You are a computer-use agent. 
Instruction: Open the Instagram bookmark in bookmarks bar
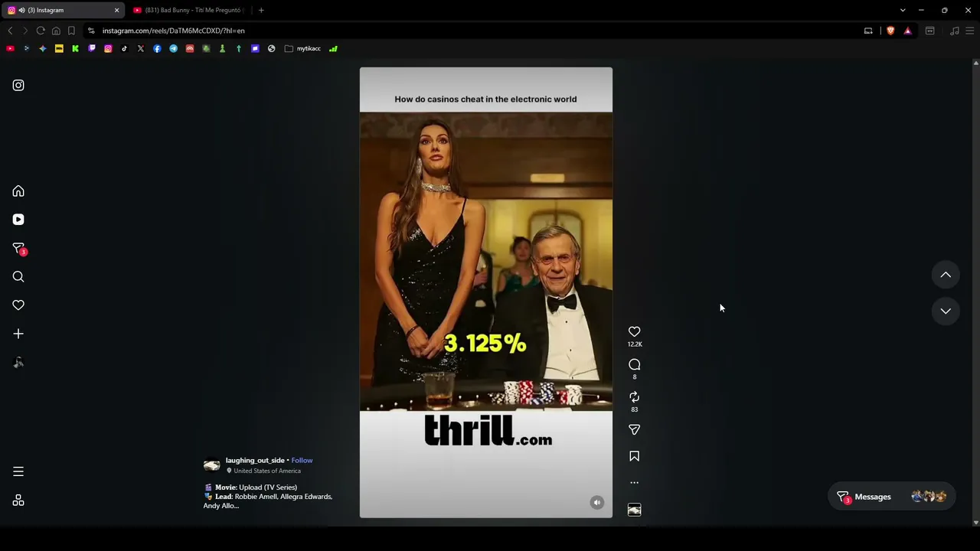108,48
